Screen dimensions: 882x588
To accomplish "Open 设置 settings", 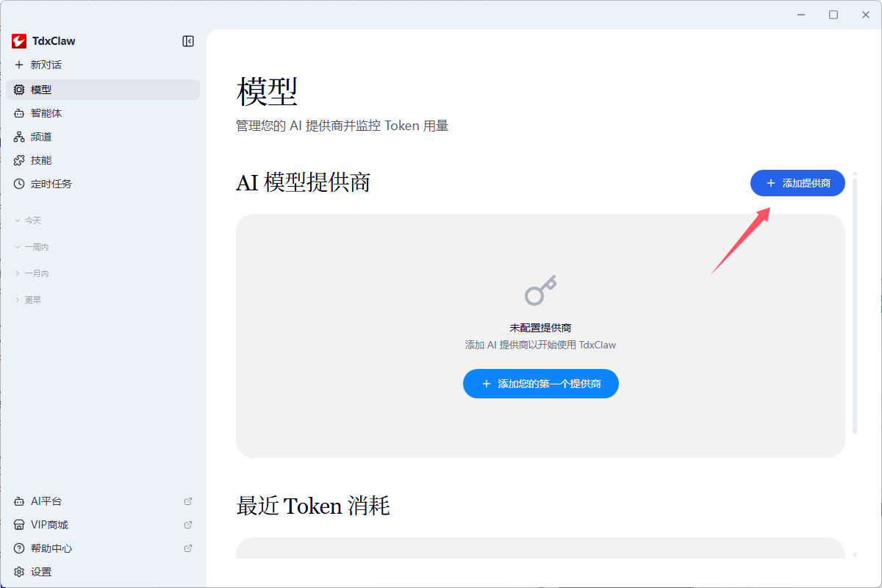I will click(x=103, y=572).
